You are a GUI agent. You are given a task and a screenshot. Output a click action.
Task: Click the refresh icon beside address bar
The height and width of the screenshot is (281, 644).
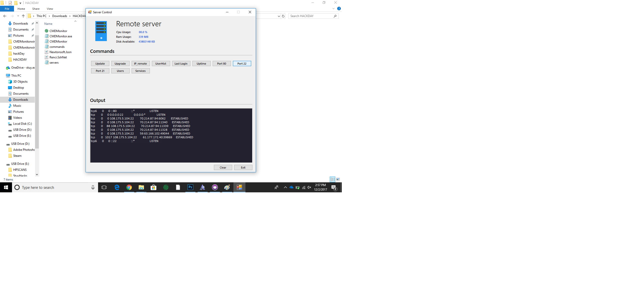283,16
